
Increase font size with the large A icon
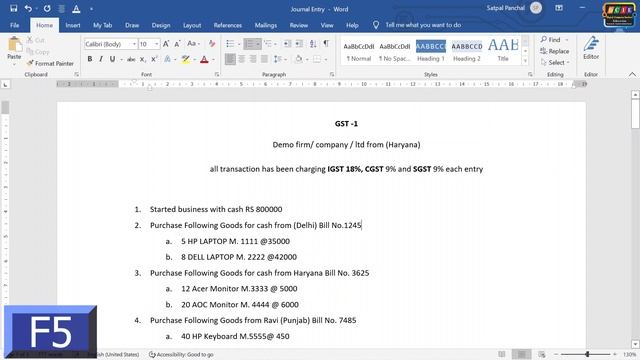coord(166,44)
